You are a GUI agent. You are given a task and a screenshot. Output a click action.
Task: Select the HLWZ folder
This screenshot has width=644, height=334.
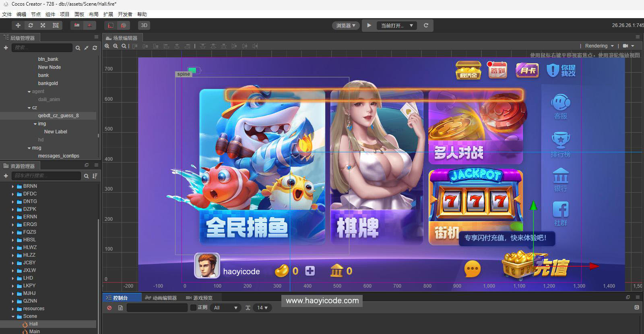pos(30,247)
